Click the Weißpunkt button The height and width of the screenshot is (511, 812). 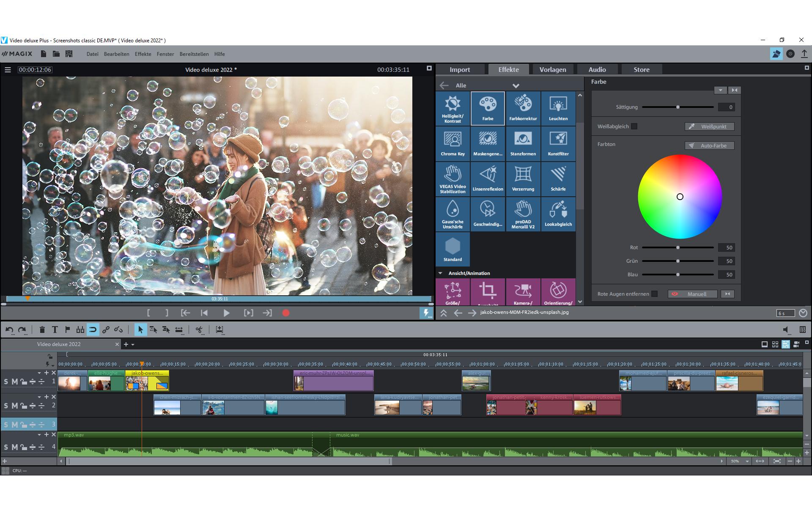pos(709,126)
